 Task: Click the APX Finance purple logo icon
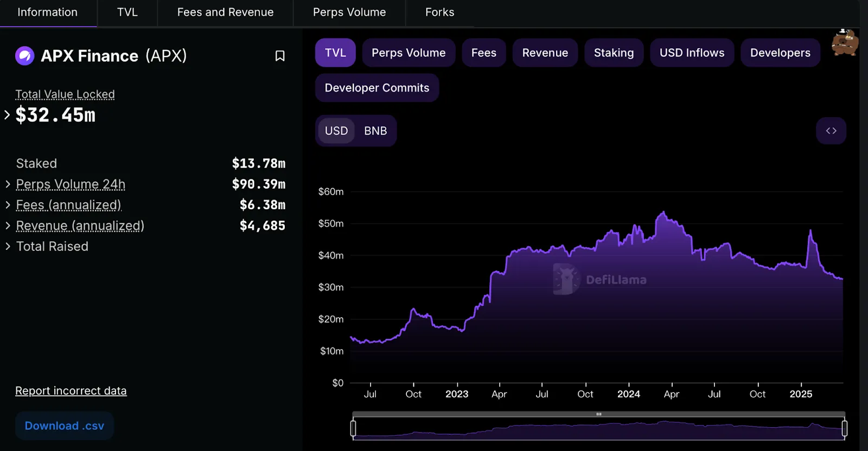[x=25, y=56]
